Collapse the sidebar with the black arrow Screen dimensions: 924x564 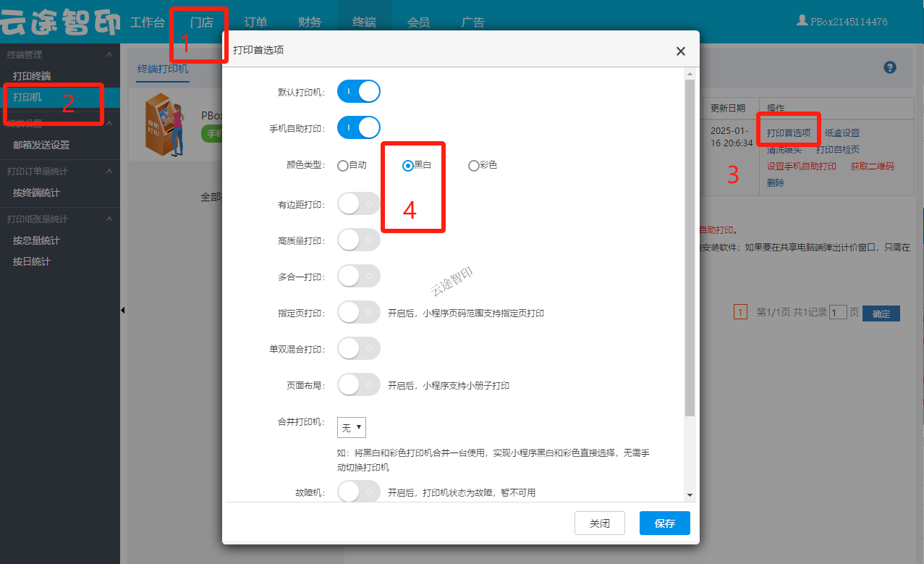122,311
